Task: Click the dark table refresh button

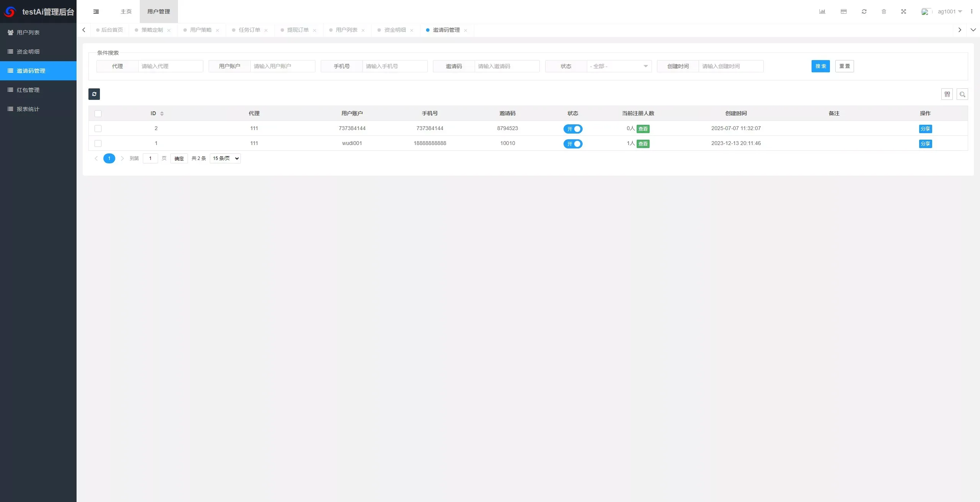Action: [94, 94]
